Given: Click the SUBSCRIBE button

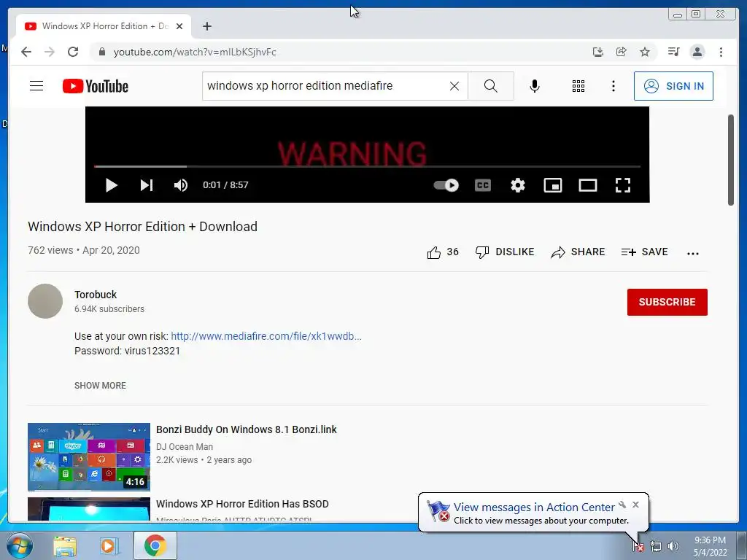Looking at the screenshot, I should click(x=667, y=302).
